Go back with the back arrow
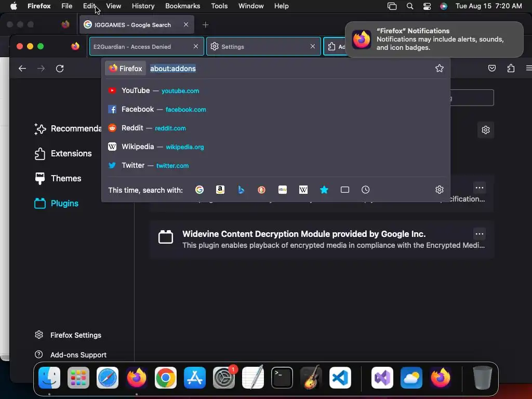Viewport: 532px width, 399px height. [22, 69]
